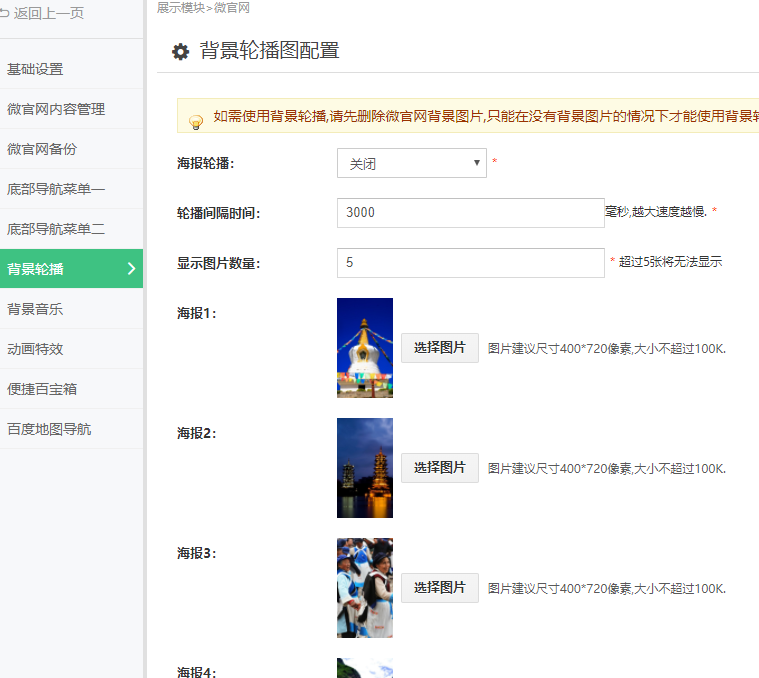The height and width of the screenshot is (678, 759).
Task: Click the lightbulb tip icon in notice
Action: pos(196,121)
